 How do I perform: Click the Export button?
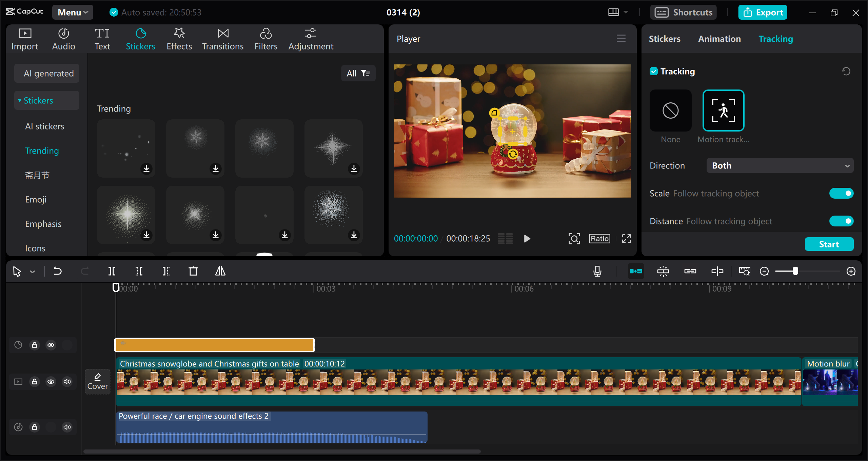point(763,13)
